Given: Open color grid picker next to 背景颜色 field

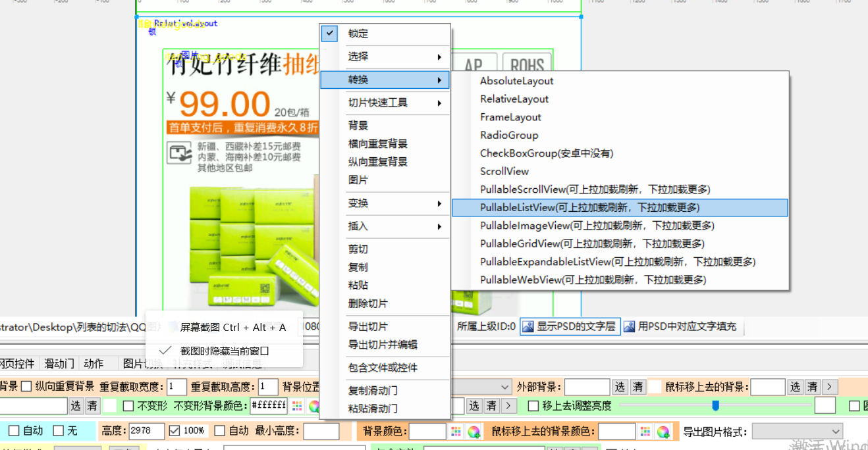Looking at the screenshot, I should [x=456, y=432].
